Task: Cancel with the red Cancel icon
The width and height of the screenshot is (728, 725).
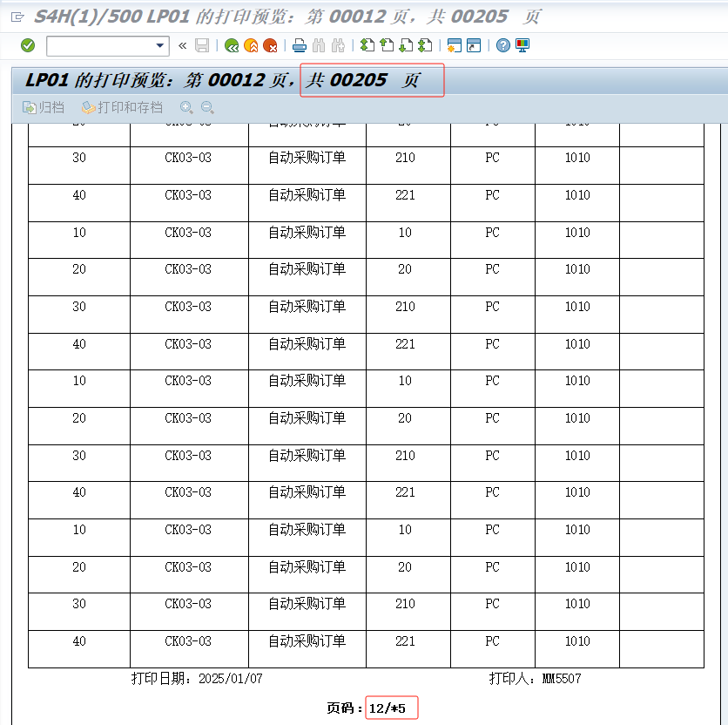Action: 270,45
